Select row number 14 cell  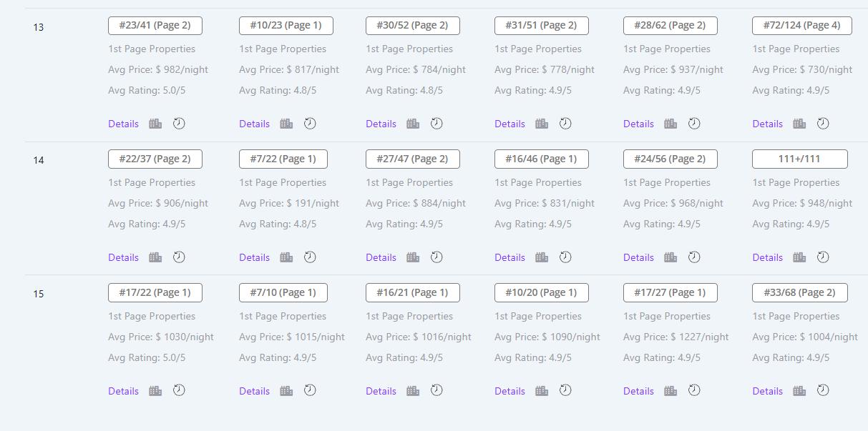(39, 160)
